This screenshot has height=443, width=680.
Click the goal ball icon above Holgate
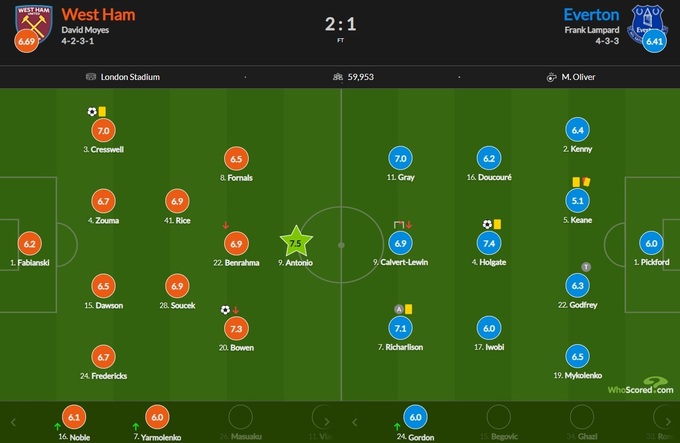click(x=487, y=224)
